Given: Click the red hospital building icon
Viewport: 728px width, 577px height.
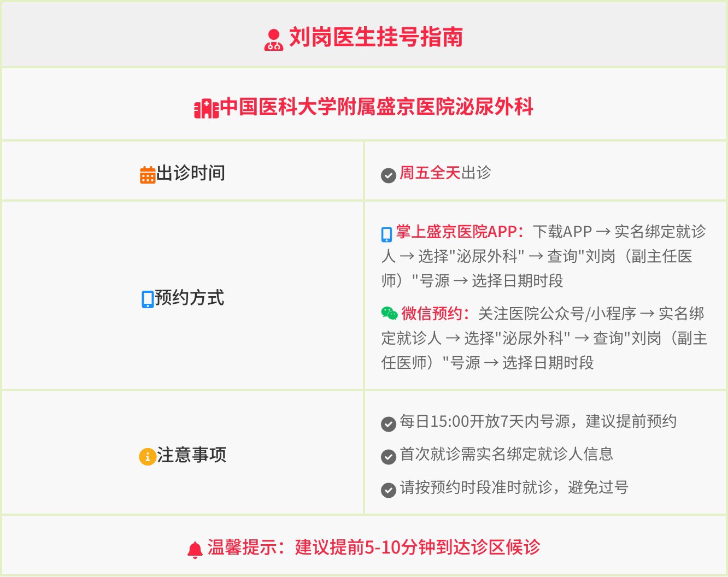Looking at the screenshot, I should [x=207, y=109].
